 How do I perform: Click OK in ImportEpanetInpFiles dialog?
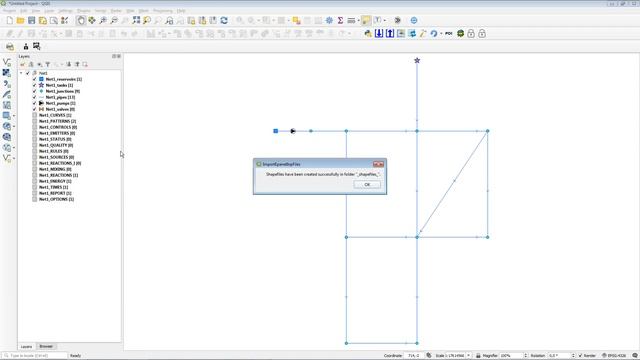click(367, 184)
